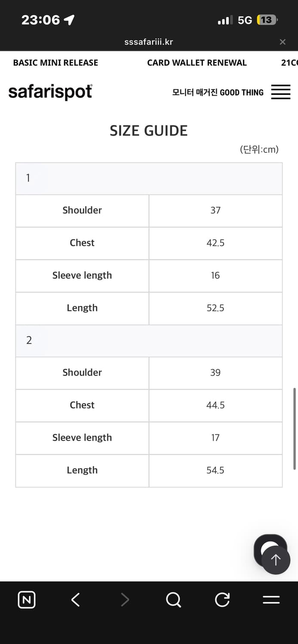Reload the page with refresh icon
Image resolution: width=298 pixels, height=644 pixels.
coord(222,600)
